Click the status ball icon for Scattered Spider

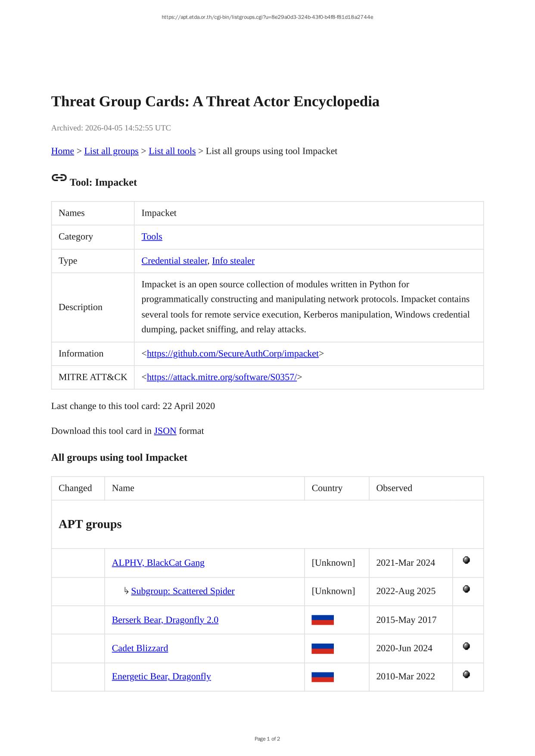coord(466,589)
